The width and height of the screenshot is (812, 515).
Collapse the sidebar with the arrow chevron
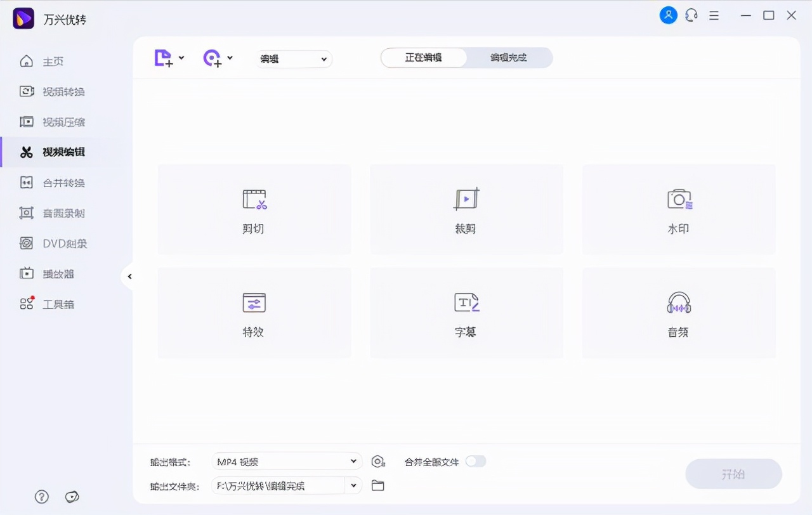129,276
